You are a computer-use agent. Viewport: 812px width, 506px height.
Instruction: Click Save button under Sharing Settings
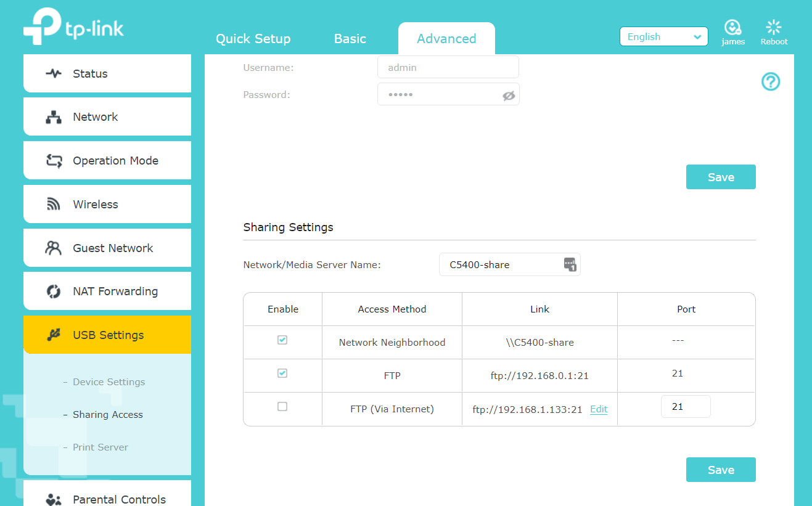coord(720,470)
